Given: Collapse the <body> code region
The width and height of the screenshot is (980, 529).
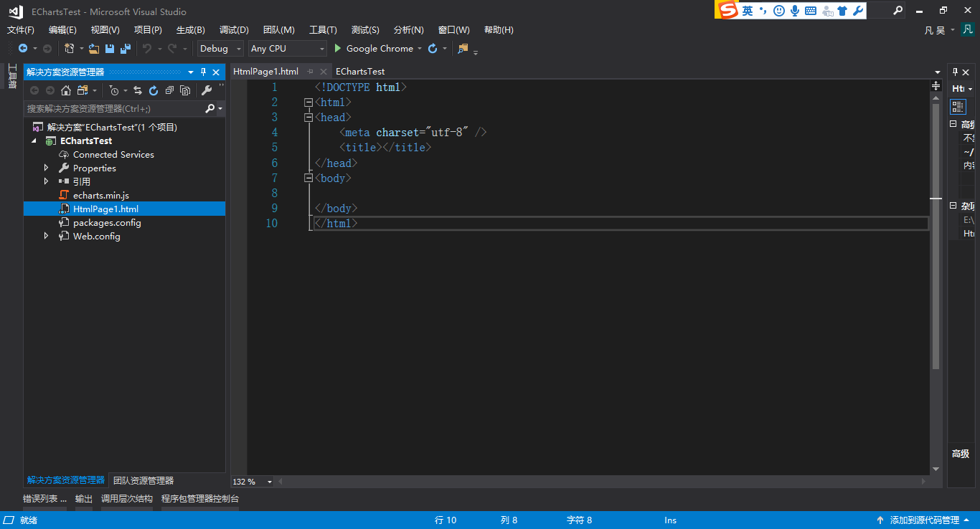Looking at the screenshot, I should coord(308,178).
